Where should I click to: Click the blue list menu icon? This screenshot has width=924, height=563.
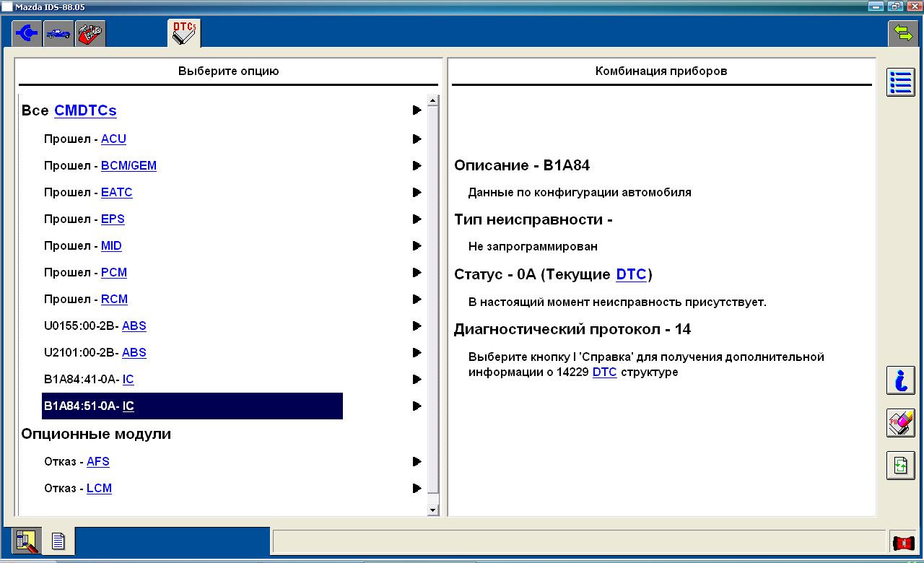coord(900,82)
